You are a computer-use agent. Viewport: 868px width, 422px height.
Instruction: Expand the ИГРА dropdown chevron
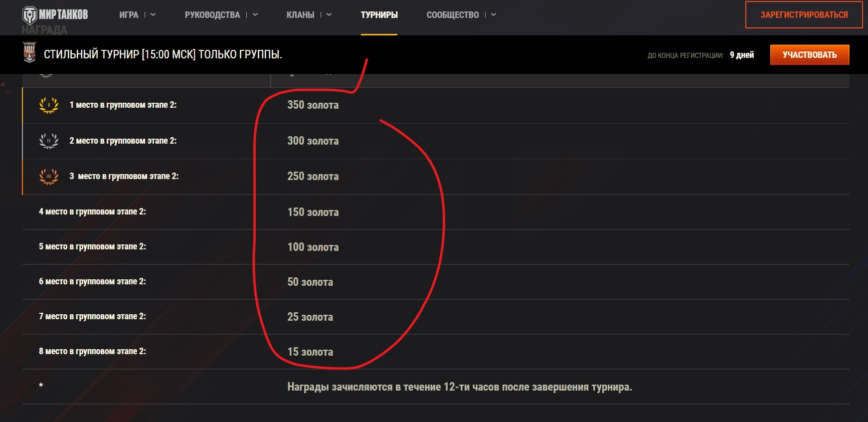point(153,15)
